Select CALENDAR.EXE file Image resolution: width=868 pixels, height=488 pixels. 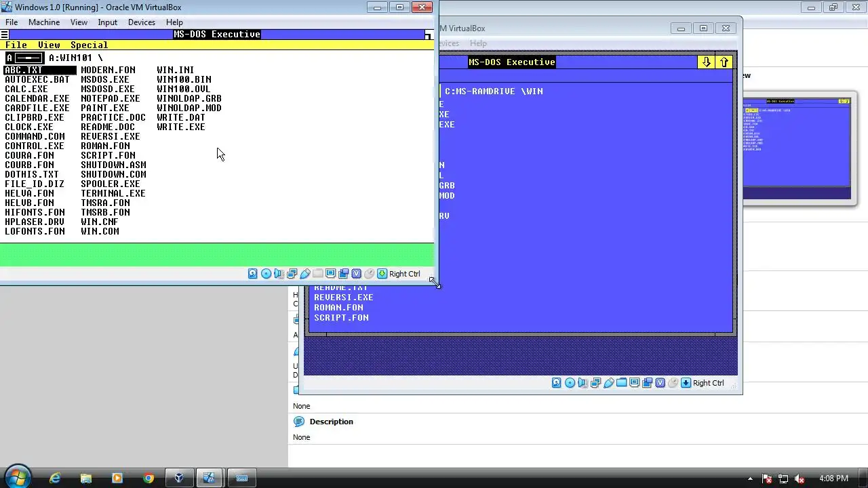pos(37,98)
